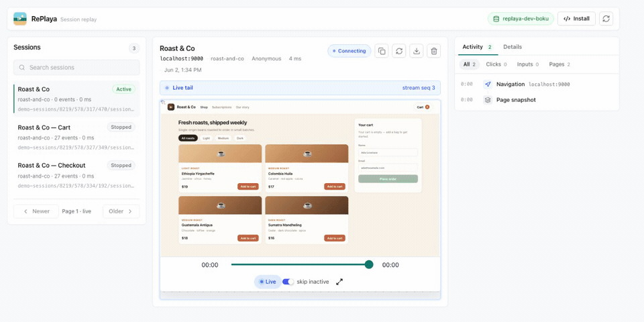Screen dimensions: 644x322
Task: Click the Place order button
Action: [x=388, y=179]
